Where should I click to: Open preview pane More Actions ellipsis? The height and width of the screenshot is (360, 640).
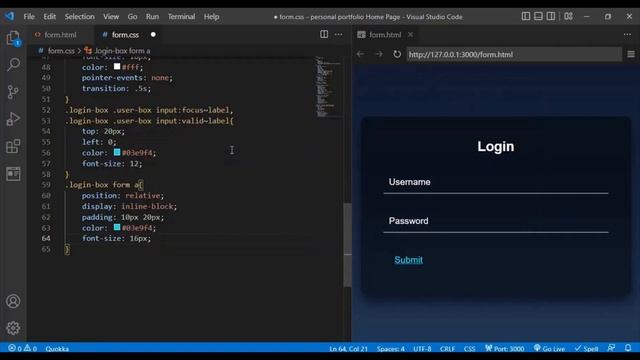627,35
